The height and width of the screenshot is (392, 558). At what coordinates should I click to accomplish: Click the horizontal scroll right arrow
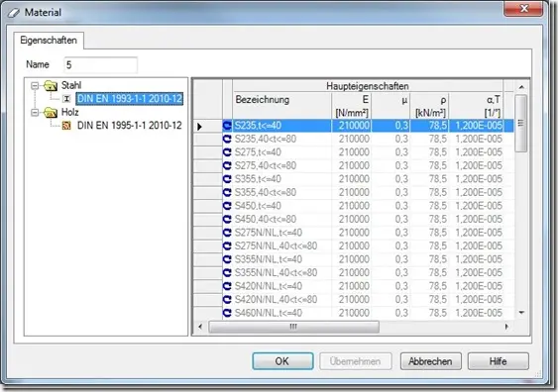506,327
